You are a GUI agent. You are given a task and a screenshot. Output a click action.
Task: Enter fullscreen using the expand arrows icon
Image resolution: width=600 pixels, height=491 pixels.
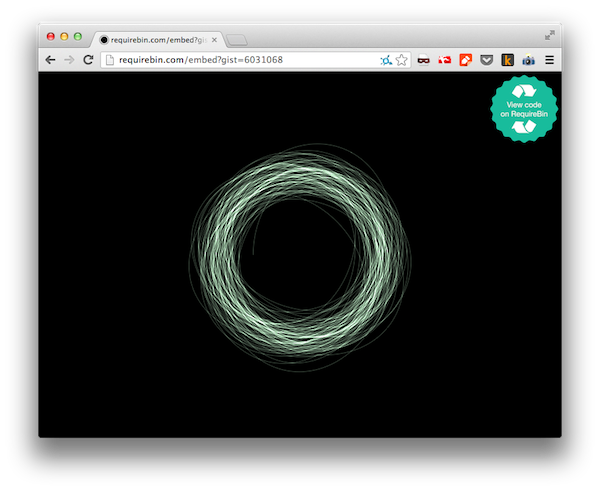tap(550, 35)
